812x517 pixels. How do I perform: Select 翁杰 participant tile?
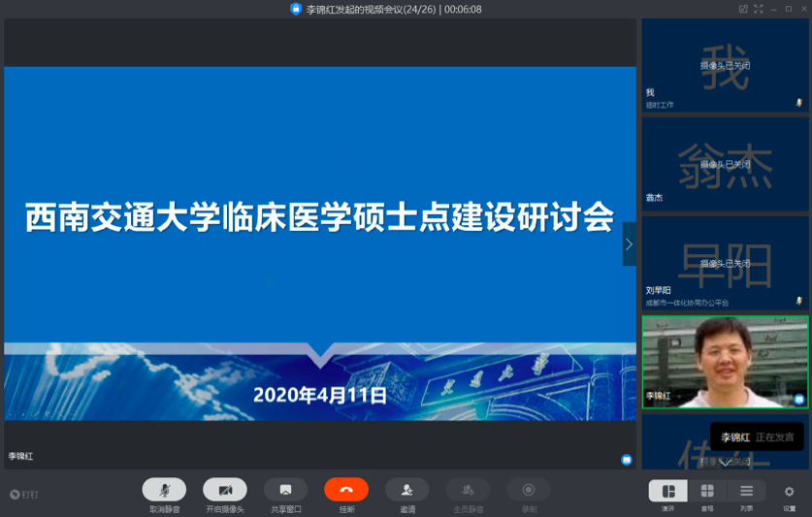click(725, 164)
